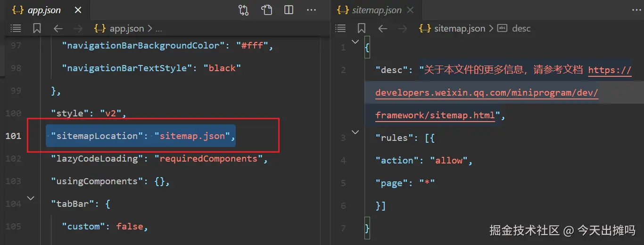Click the "*" value on line 5
The height and width of the screenshot is (245, 644).
(x=427, y=183)
